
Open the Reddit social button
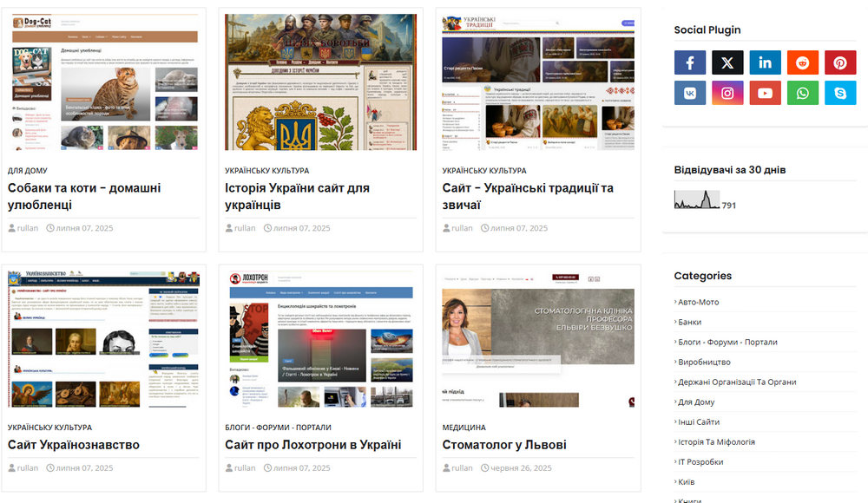(x=803, y=62)
